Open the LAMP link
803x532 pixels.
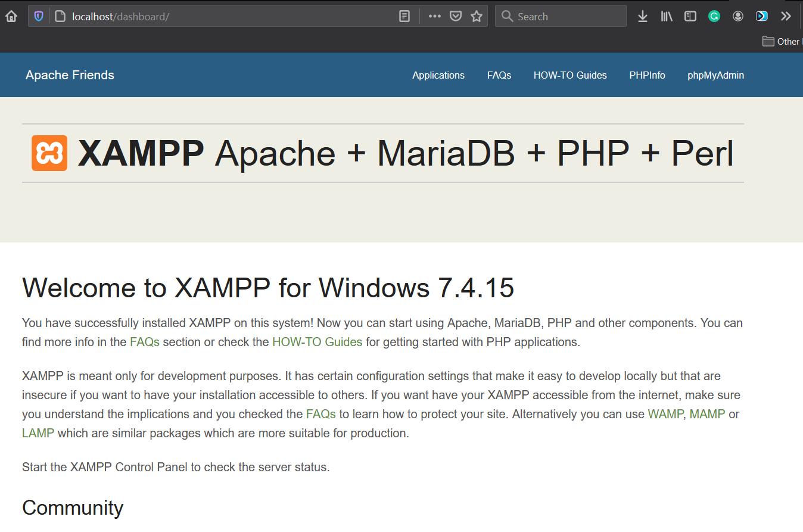(x=38, y=433)
